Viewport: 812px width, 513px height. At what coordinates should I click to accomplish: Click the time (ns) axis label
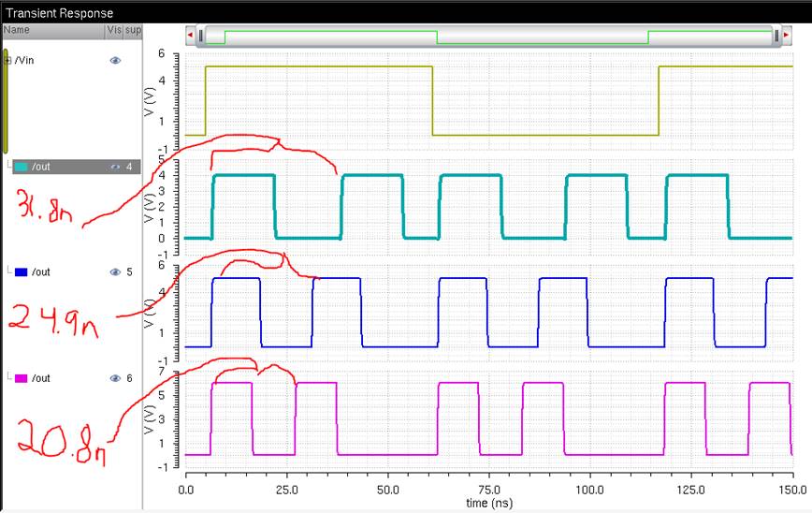pos(489,503)
